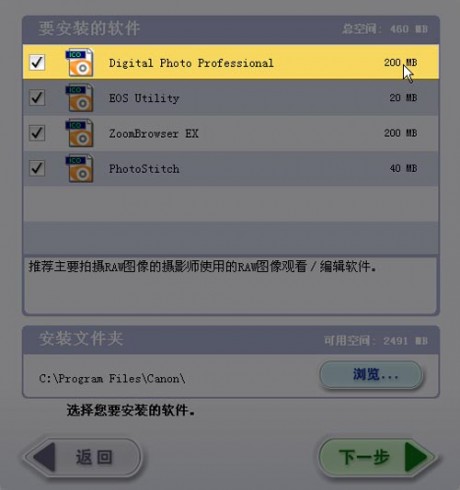This screenshot has width=460, height=490.
Task: Click the green right arrow on 下一步
Action: coord(415,457)
